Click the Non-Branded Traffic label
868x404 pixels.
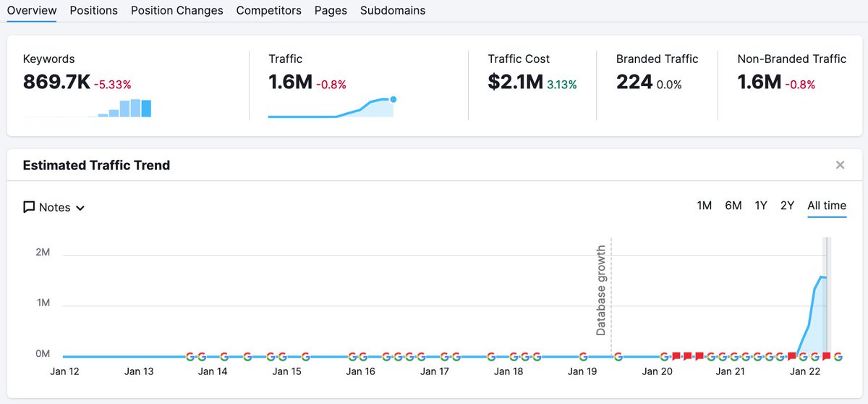(x=792, y=59)
